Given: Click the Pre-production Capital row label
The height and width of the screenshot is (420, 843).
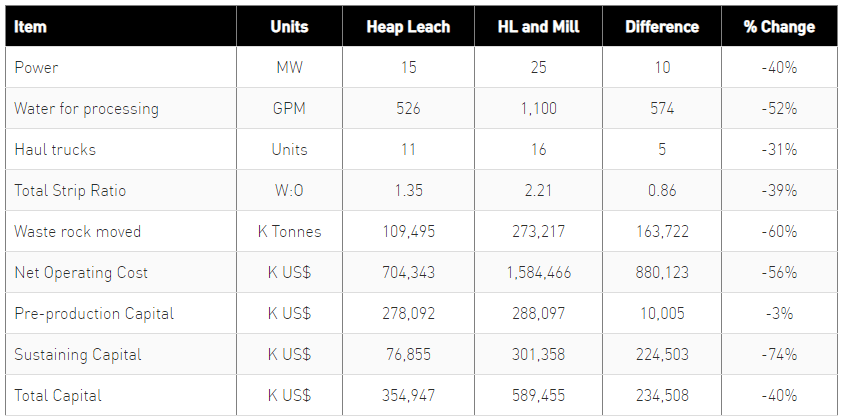Looking at the screenshot, I should pyautogui.click(x=94, y=313).
